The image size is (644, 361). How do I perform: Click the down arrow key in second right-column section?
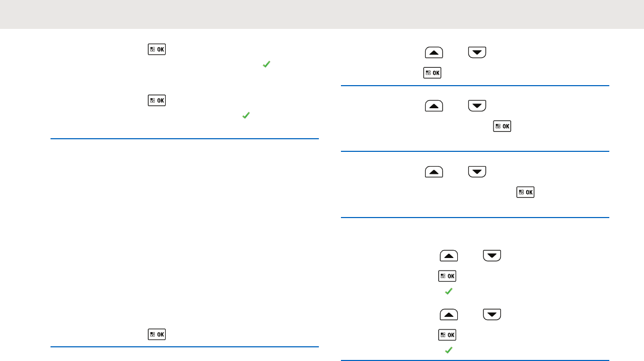477,106
